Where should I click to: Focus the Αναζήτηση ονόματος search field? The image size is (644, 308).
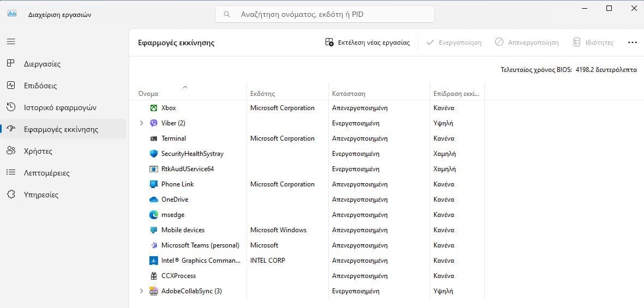tap(325, 14)
